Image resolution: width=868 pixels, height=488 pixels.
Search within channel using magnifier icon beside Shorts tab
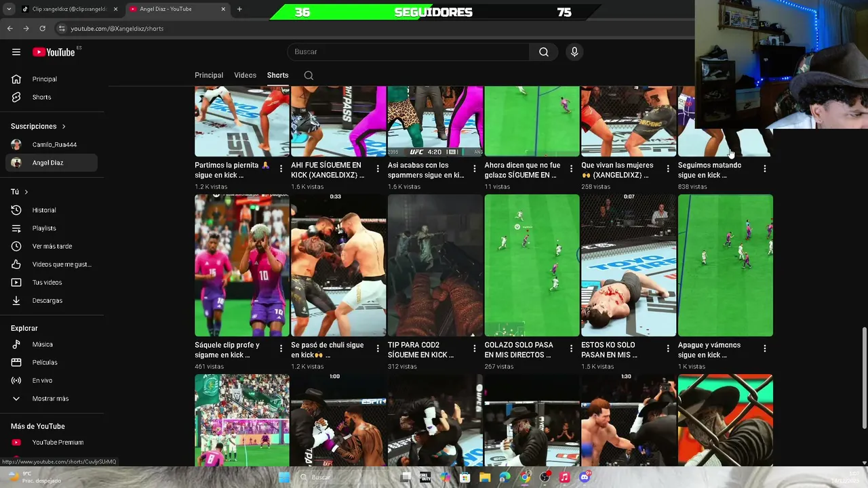pyautogui.click(x=309, y=75)
